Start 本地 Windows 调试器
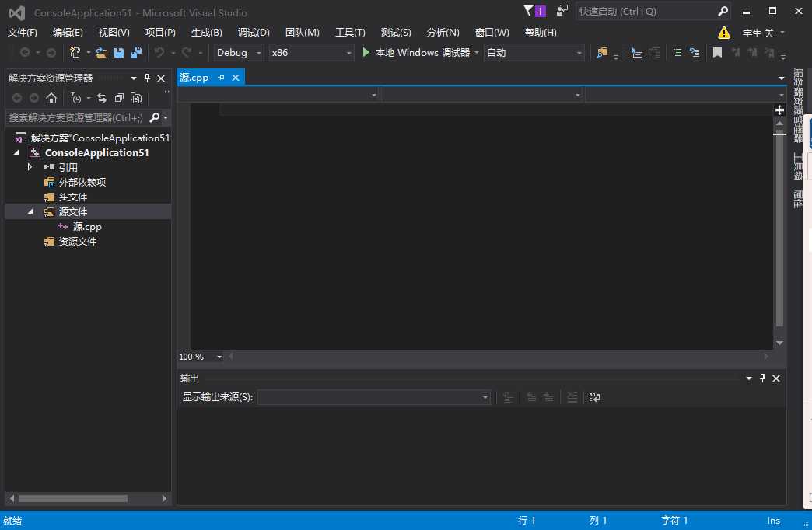 (417, 52)
